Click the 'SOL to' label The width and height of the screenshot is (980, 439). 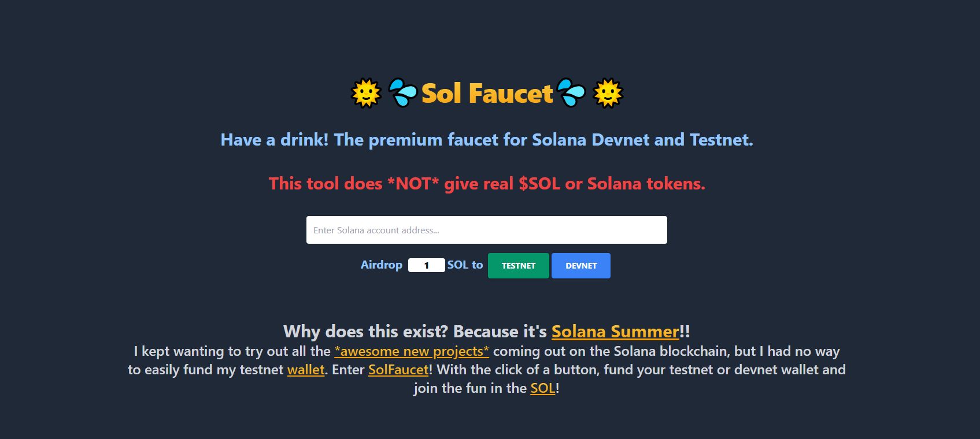pyautogui.click(x=465, y=265)
